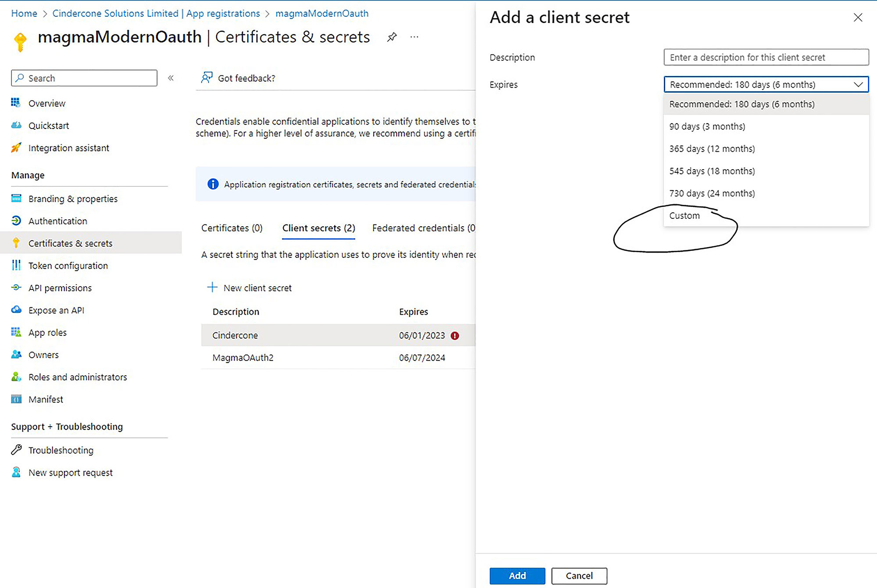
Task: Click the Authentication loop icon
Action: (16, 221)
